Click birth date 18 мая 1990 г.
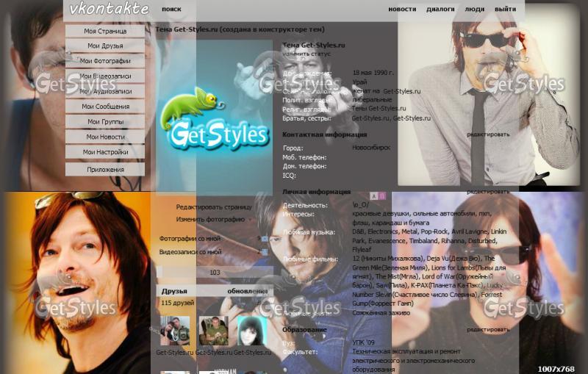The height and width of the screenshot is (374, 588). 373,73
